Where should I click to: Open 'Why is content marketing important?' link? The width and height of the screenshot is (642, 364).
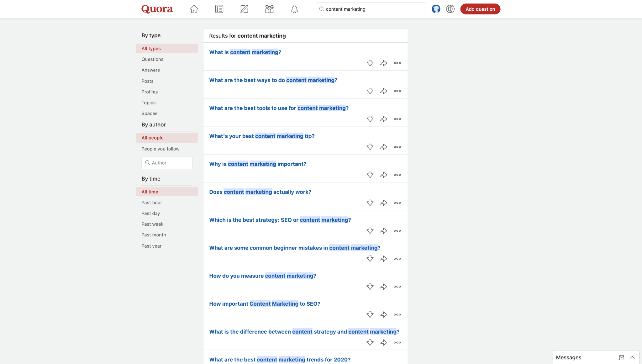pos(258,164)
